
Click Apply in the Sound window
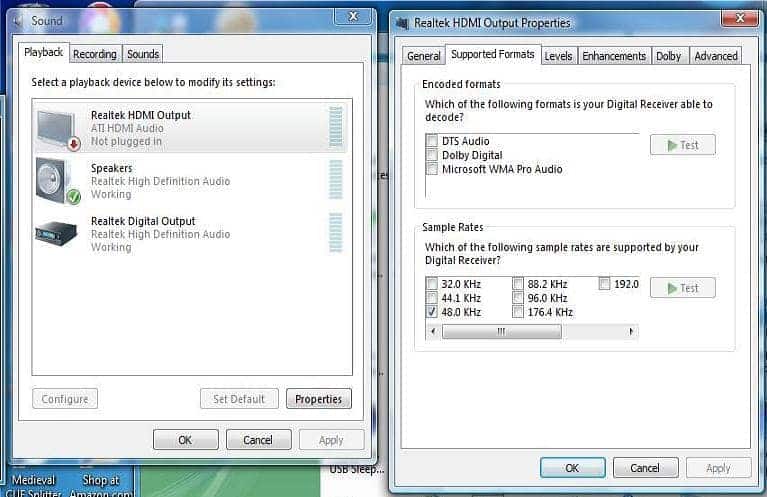tap(331, 440)
